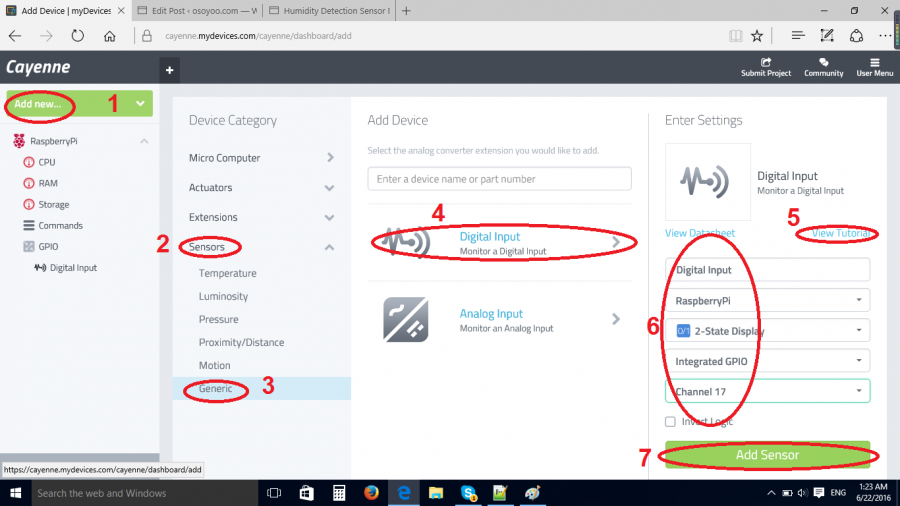Viewport: 900px width, 506px height.
Task: Open the Channel 17 dropdown
Action: click(767, 390)
